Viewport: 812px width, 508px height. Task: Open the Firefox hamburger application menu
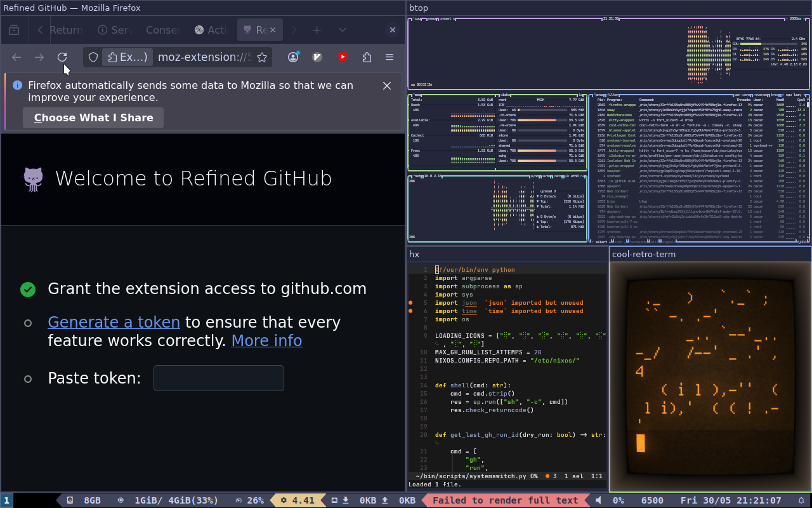click(390, 57)
